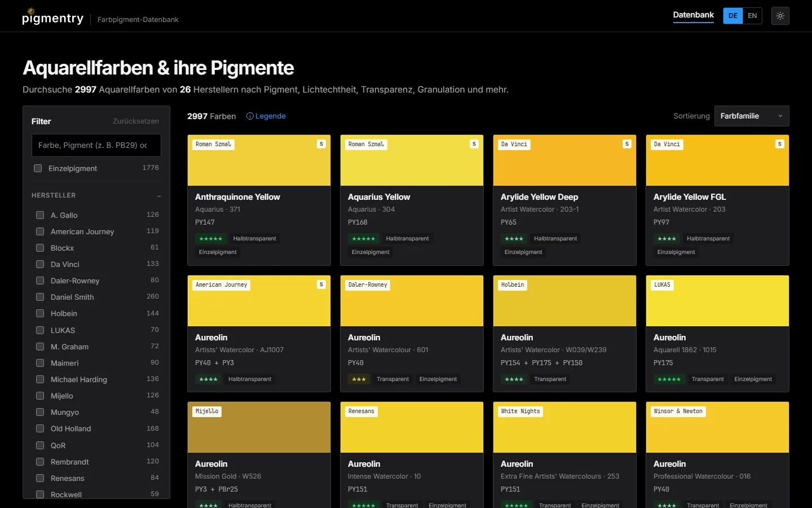Check the Daniel Smith manufacturer filter
The image size is (812, 508).
[x=40, y=297]
